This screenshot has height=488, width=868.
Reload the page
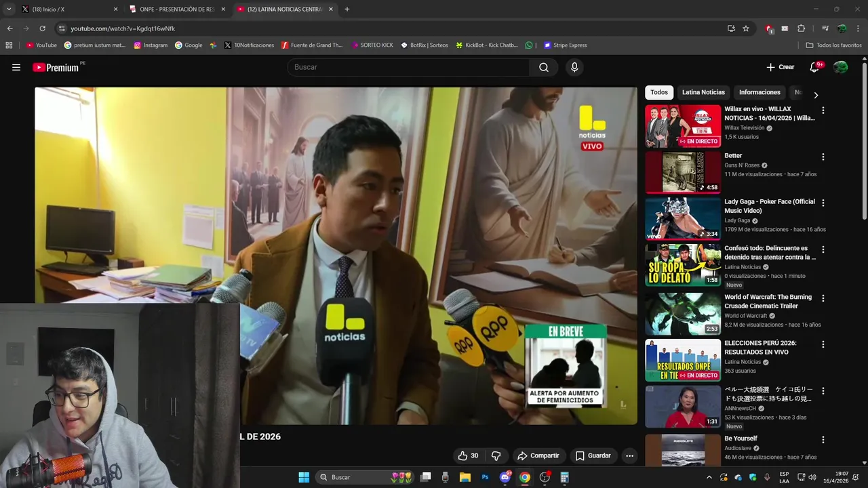42,28
